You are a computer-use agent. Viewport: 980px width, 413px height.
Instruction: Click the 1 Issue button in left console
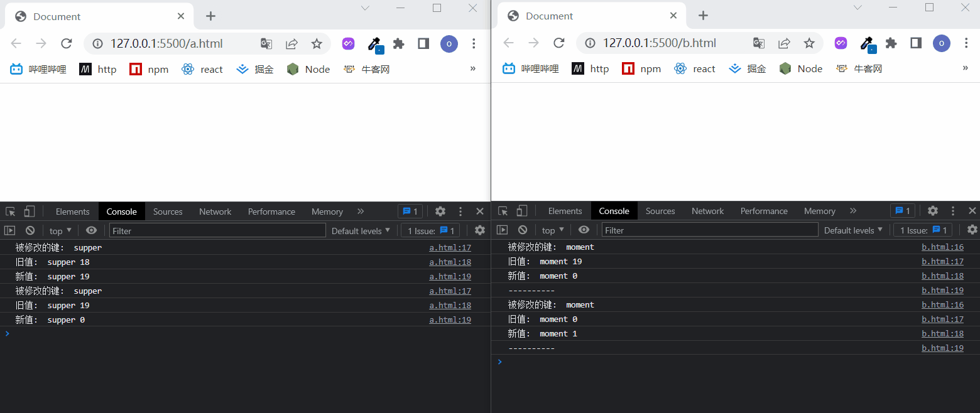(x=430, y=230)
